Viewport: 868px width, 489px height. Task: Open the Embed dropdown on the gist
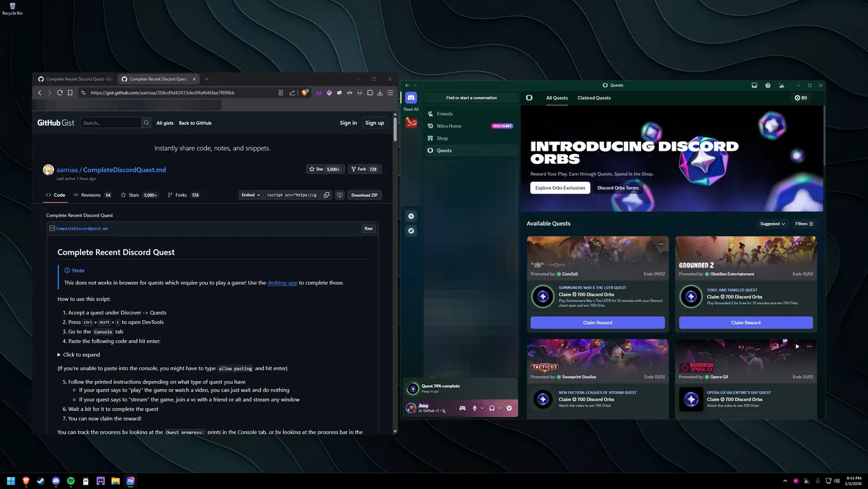(250, 195)
